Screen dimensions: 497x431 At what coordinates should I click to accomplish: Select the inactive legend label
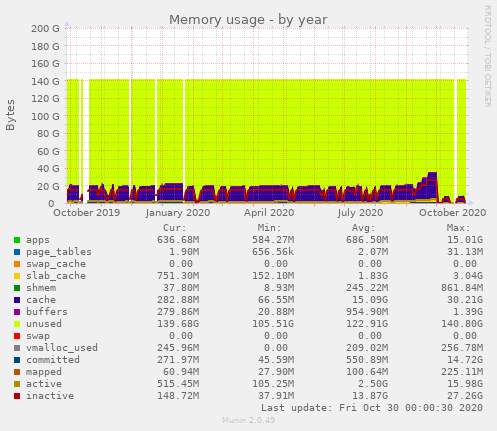point(50,396)
